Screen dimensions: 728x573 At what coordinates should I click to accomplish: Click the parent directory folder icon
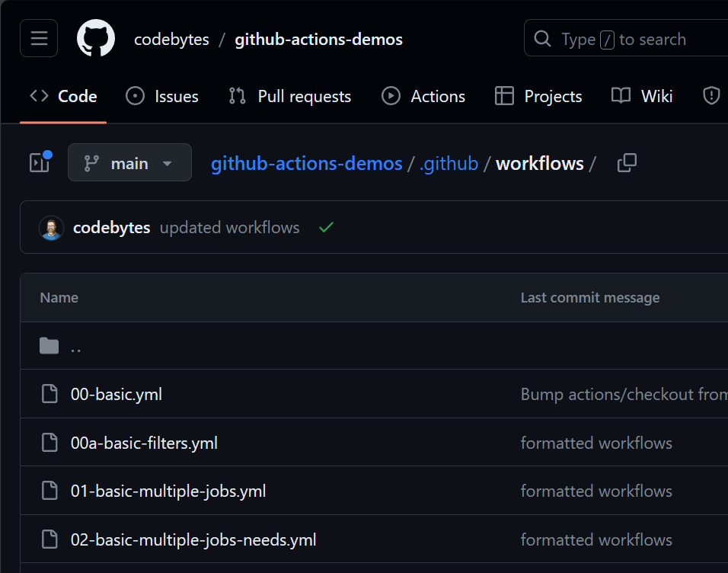(49, 346)
